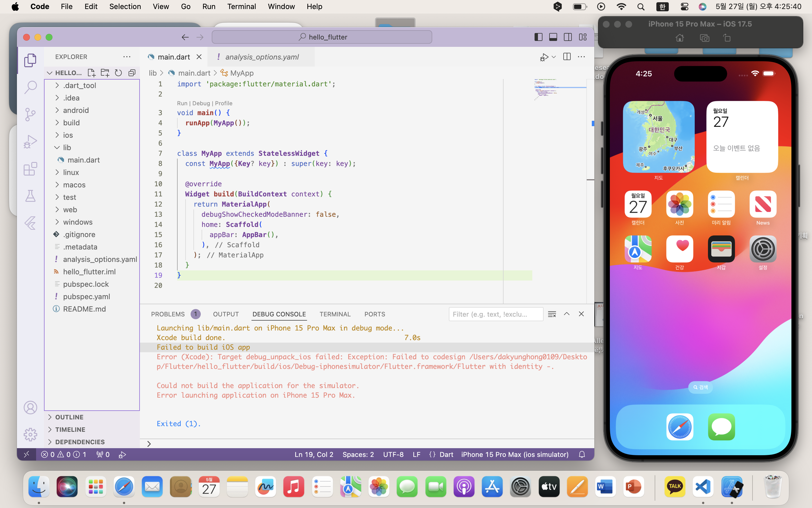The image size is (812, 508).
Task: Switch to the OUTPUT panel tab
Action: (226, 314)
